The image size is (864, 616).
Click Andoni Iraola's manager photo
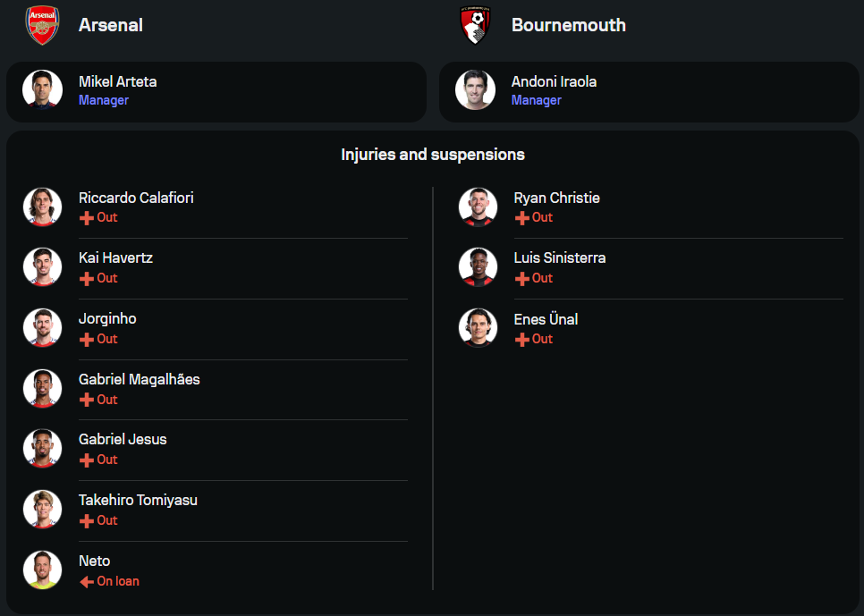click(x=475, y=90)
